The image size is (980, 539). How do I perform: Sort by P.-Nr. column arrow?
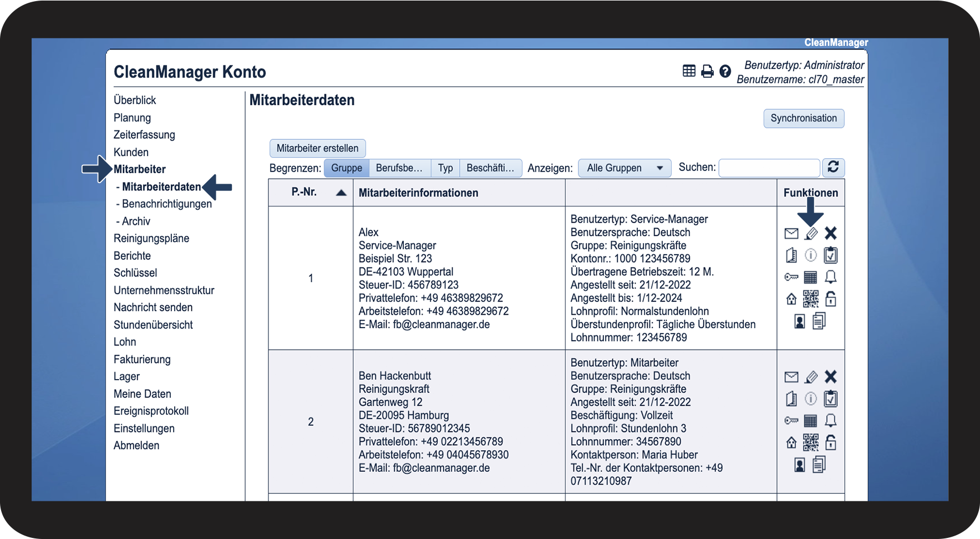[341, 193]
